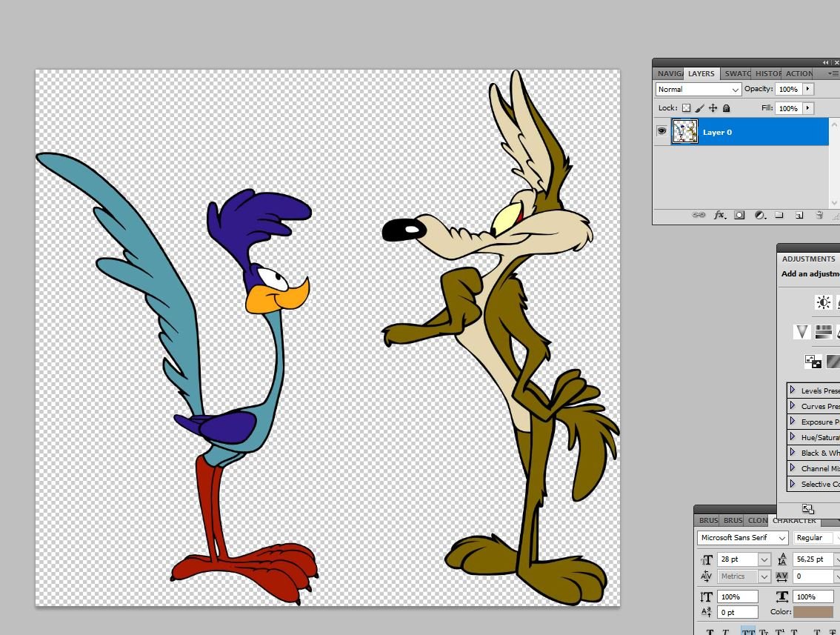The width and height of the screenshot is (840, 635).
Task: Collapse the Layers panel with double arrows
Action: click(825, 63)
